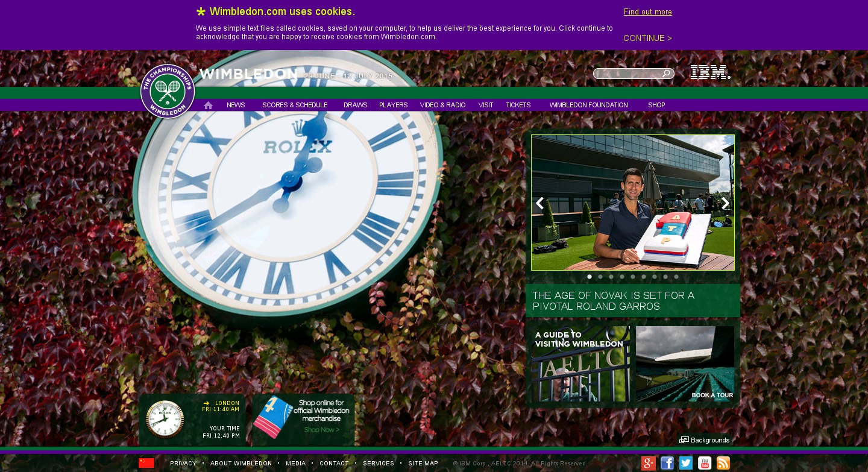Select the first carousel dot
This screenshot has height=472, width=868.
(590, 277)
